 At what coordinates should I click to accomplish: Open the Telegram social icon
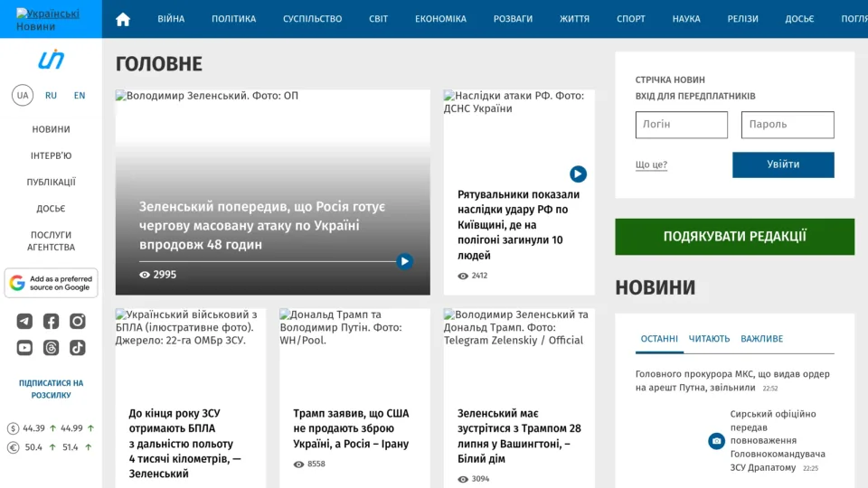(x=24, y=322)
